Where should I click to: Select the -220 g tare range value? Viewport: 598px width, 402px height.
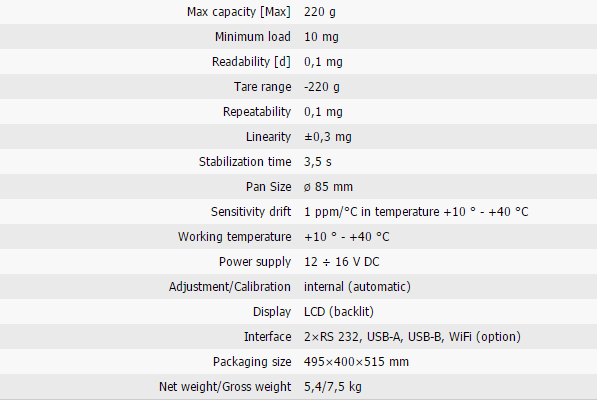point(322,87)
